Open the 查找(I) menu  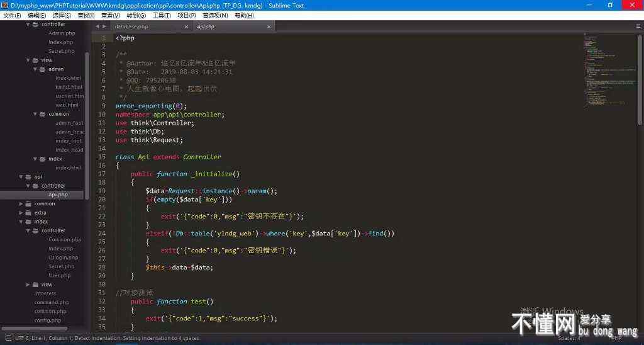point(86,15)
